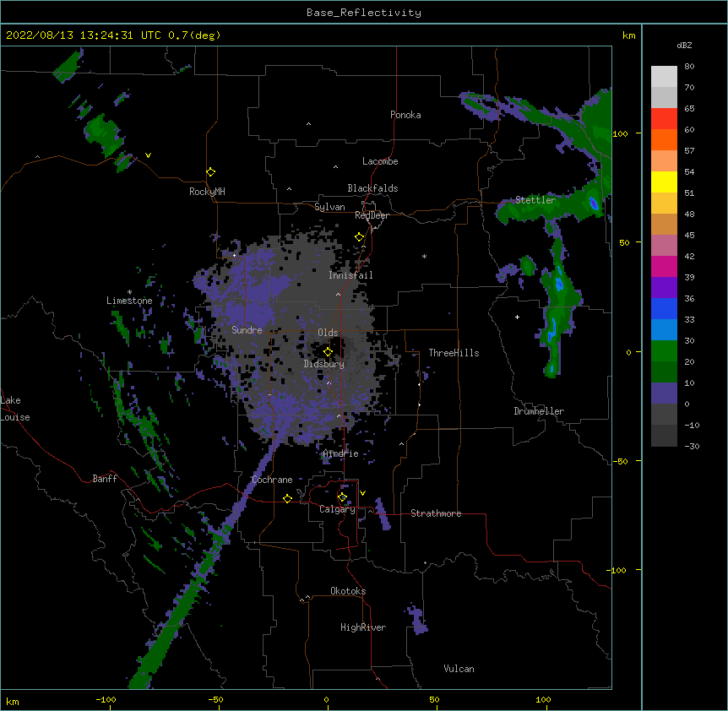Click the Ponoka city label

click(405, 115)
